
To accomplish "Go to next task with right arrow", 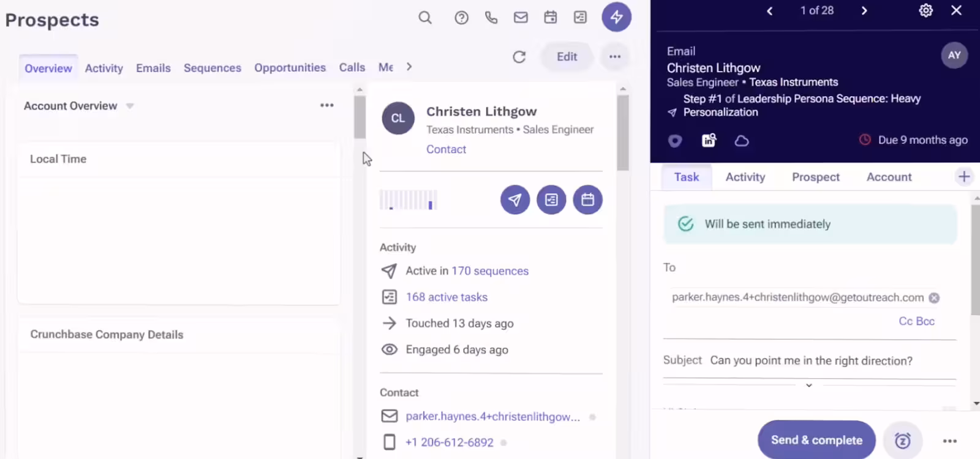I will (x=864, y=10).
